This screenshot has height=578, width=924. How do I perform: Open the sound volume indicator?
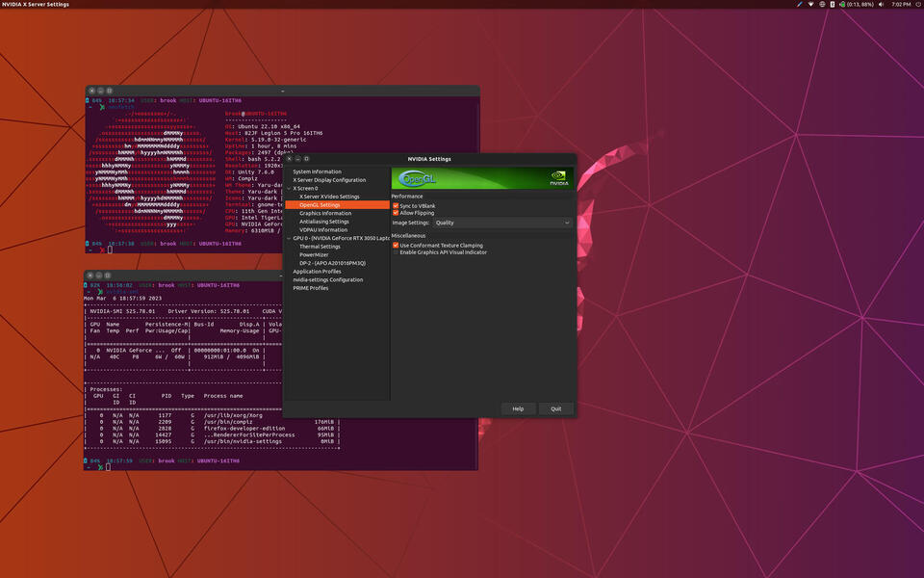(881, 4)
